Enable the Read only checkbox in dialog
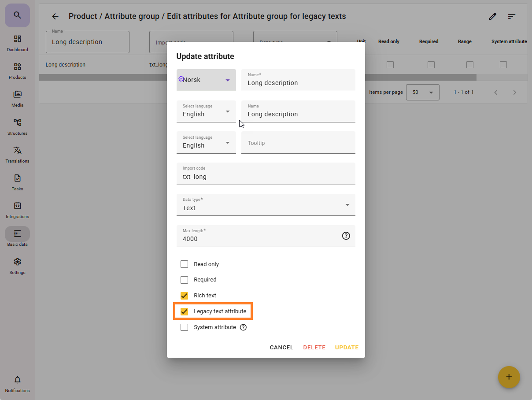Image resolution: width=532 pixels, height=400 pixels. tap(185, 264)
